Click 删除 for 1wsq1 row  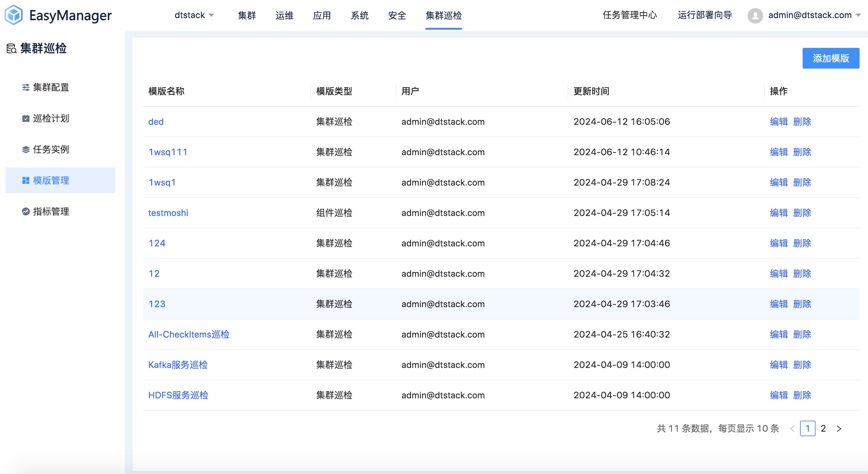(x=802, y=182)
